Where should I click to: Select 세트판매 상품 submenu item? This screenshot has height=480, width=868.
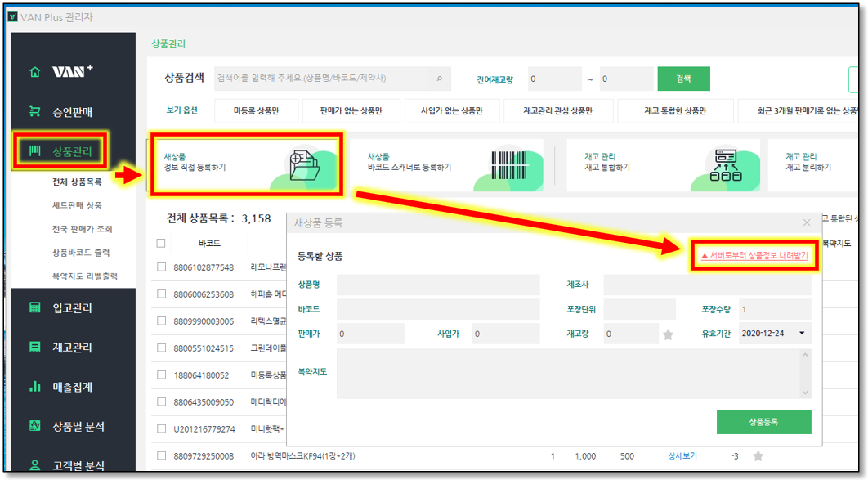pyautogui.click(x=77, y=205)
